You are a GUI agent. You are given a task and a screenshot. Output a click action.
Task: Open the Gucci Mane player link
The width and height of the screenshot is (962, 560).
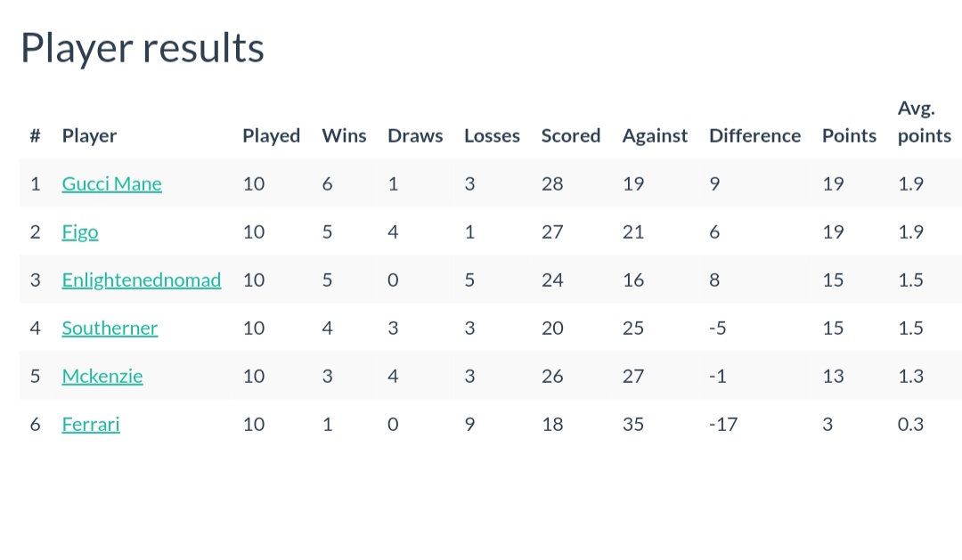(x=111, y=183)
